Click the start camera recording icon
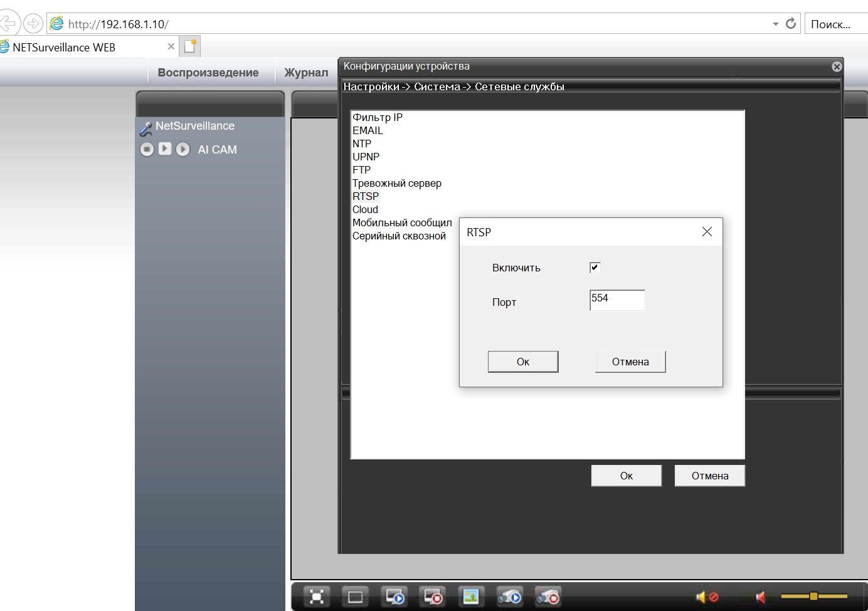868x611 pixels. [x=509, y=597]
